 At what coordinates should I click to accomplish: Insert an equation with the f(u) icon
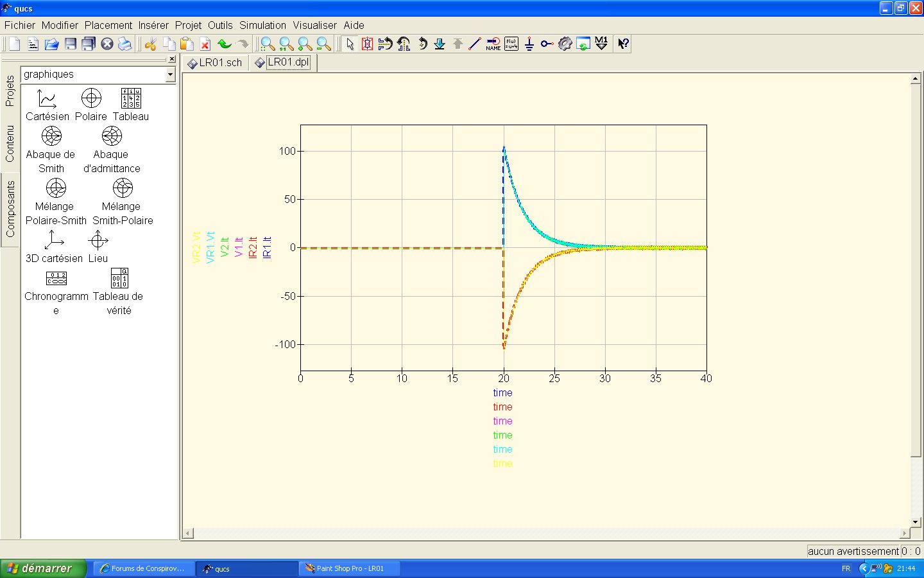511,44
